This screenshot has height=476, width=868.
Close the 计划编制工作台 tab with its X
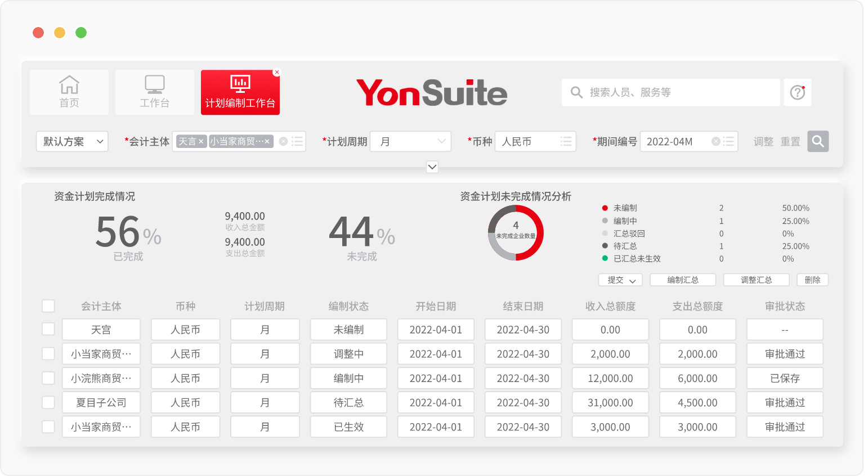(x=276, y=73)
